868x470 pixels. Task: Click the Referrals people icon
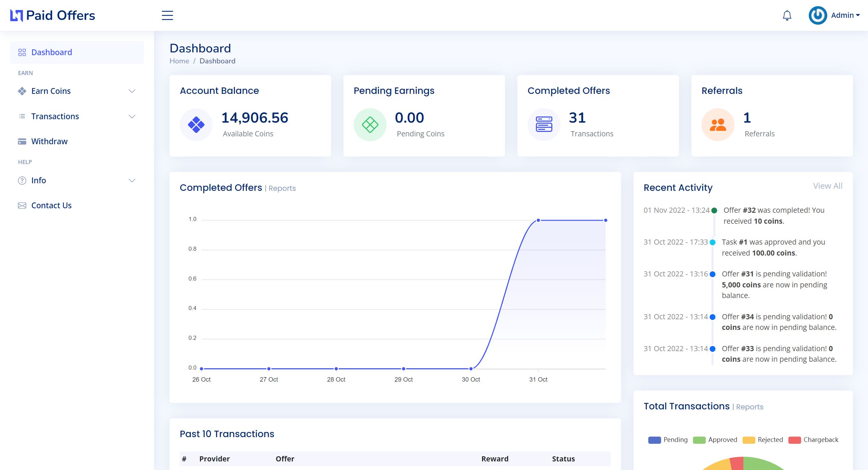click(718, 125)
